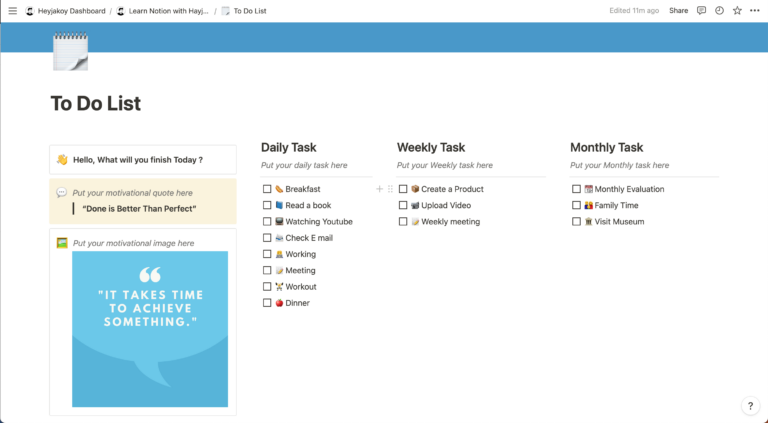Click the speech bubble callout icon
Viewport: 768px width, 423px height.
point(61,192)
